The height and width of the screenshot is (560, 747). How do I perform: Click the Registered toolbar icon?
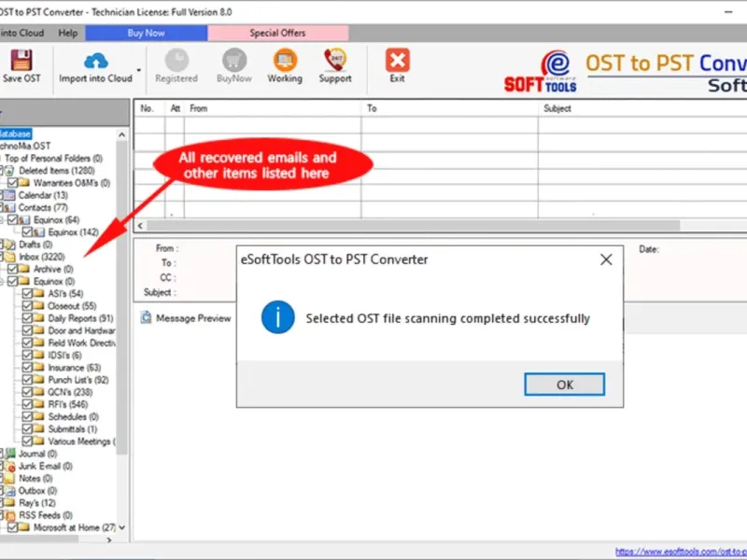(x=176, y=61)
